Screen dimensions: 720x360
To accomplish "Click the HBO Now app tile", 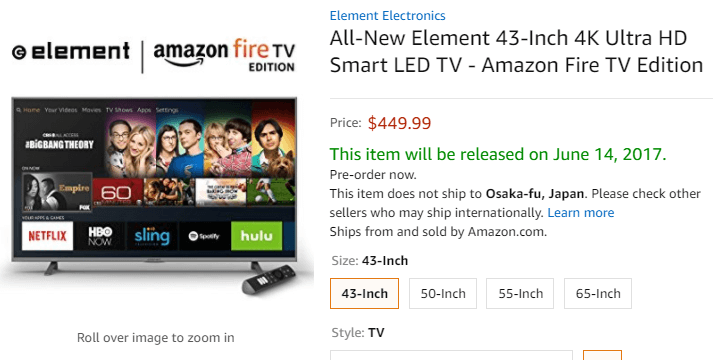I will [x=100, y=236].
